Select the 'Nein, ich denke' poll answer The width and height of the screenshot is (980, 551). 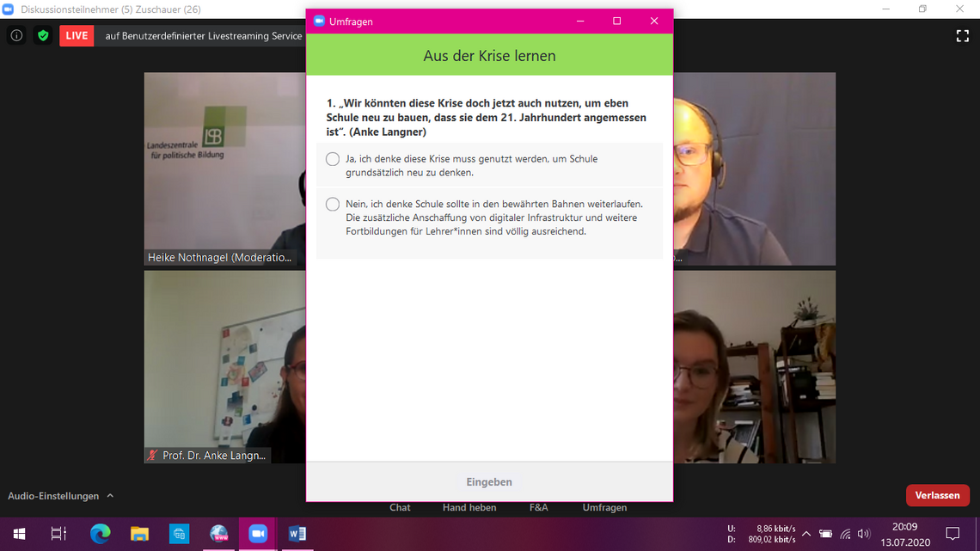tap(333, 205)
